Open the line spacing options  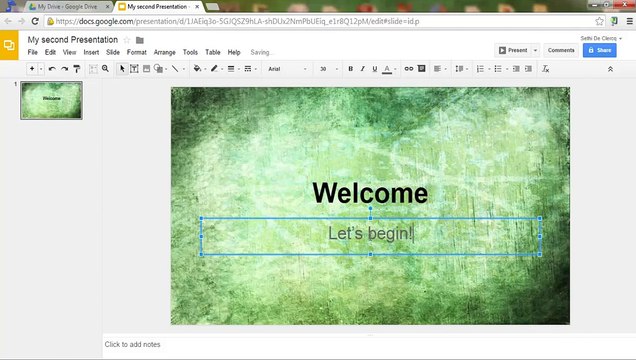pyautogui.click(x=459, y=69)
